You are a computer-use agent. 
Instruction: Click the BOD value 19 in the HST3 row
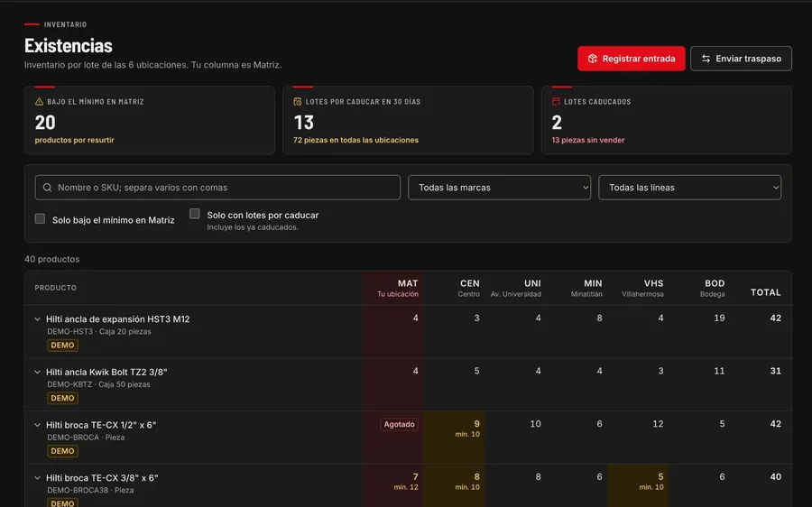pos(719,318)
